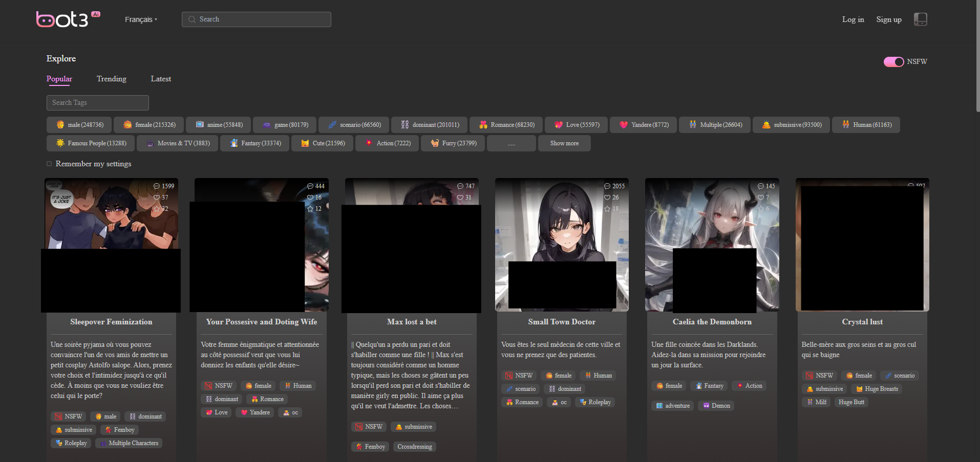Toggle the NSFW switch off

(893, 62)
